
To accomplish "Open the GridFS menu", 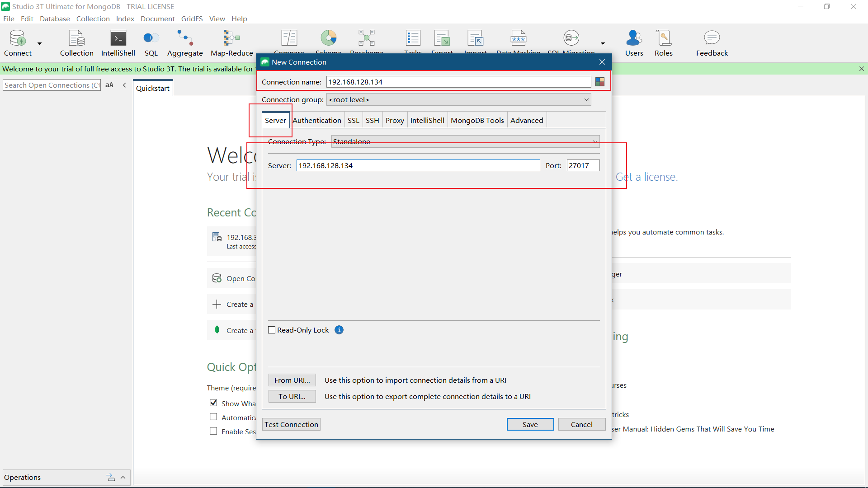I will pos(192,19).
